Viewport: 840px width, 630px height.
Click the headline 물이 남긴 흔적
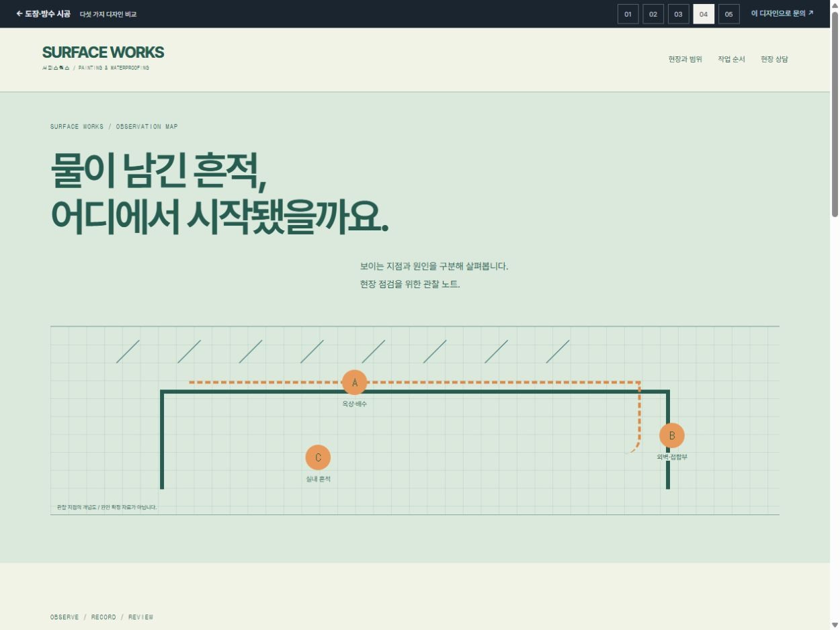click(x=159, y=172)
